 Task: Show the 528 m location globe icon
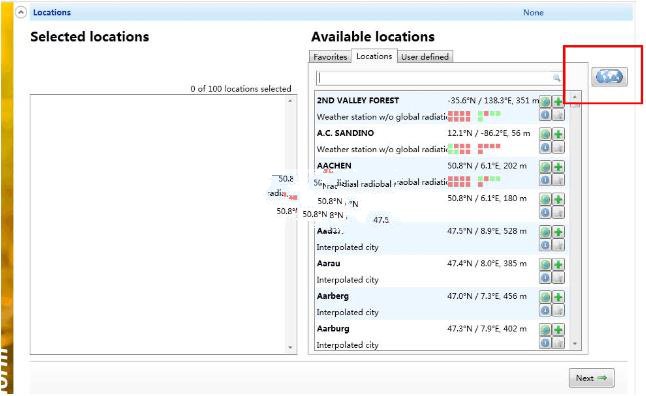[x=545, y=232]
